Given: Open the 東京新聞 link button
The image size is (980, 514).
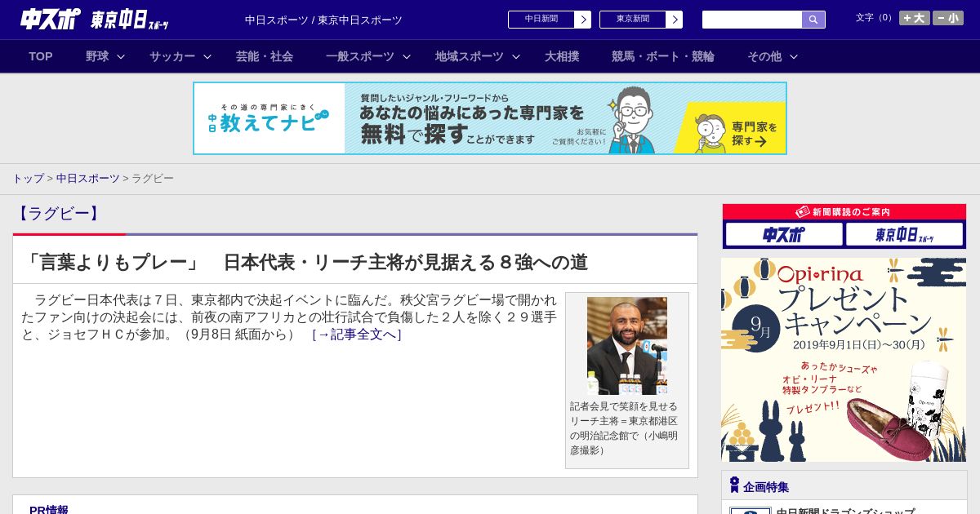Looking at the screenshot, I should click(633, 20).
